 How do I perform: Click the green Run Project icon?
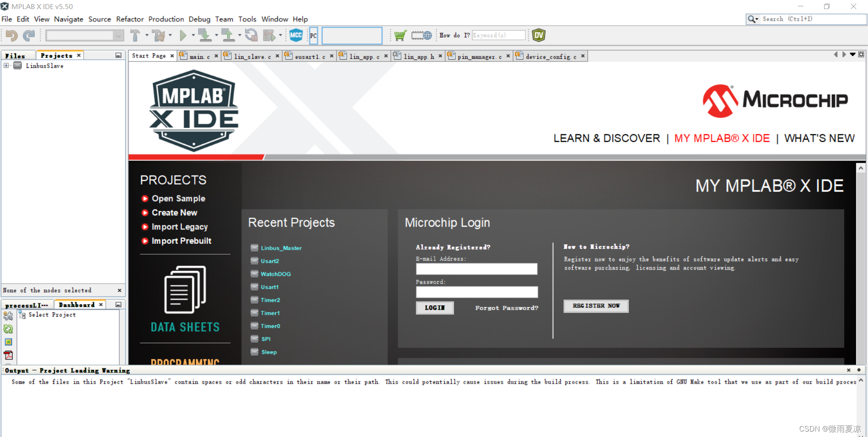pyautogui.click(x=183, y=35)
